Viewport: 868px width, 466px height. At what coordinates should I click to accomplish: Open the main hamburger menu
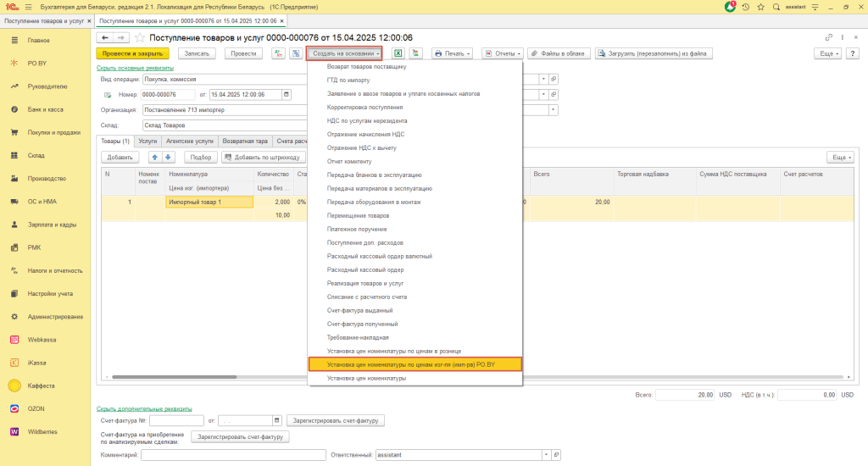point(28,7)
